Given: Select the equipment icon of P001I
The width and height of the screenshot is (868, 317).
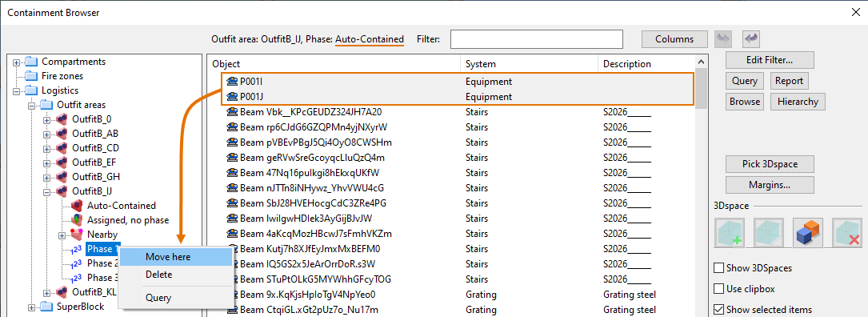Looking at the screenshot, I should coord(233,82).
